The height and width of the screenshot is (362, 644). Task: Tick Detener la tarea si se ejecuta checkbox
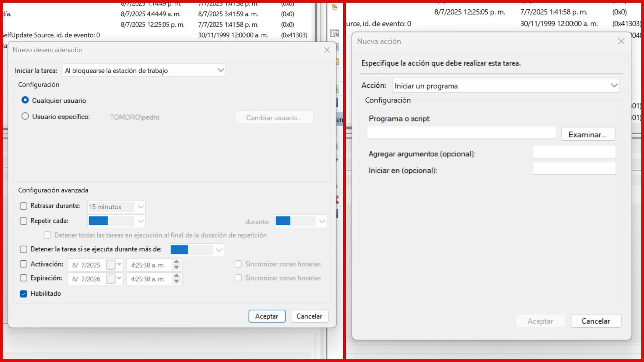pos(23,249)
